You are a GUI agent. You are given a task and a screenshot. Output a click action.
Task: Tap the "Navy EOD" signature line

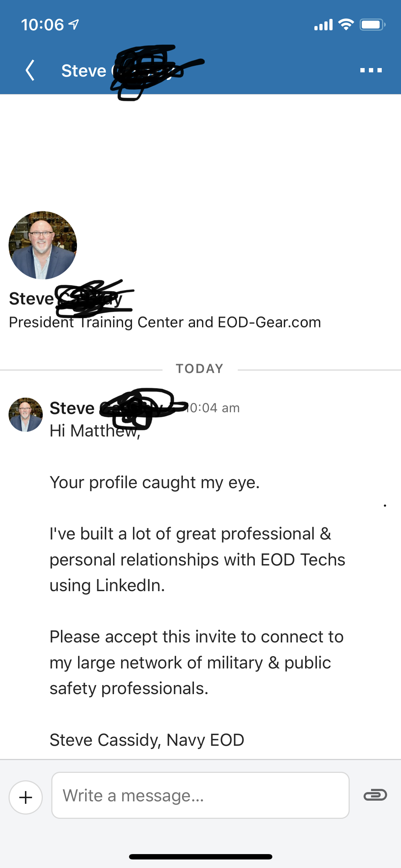147,740
